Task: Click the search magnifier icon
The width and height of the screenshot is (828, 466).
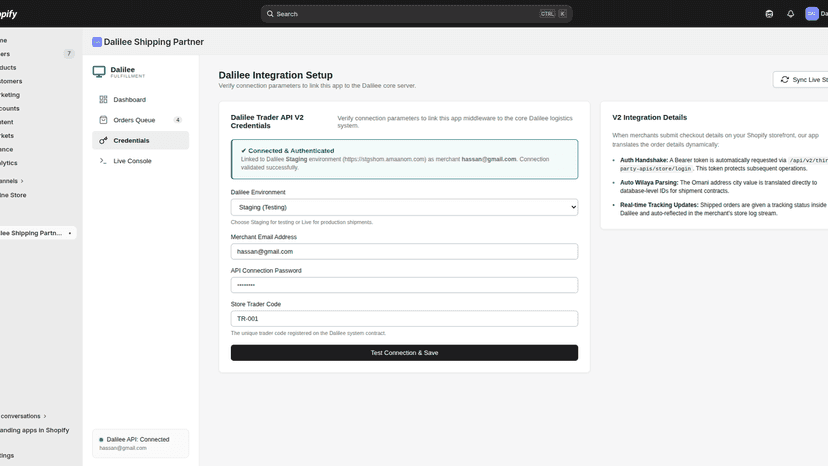Action: pos(270,14)
